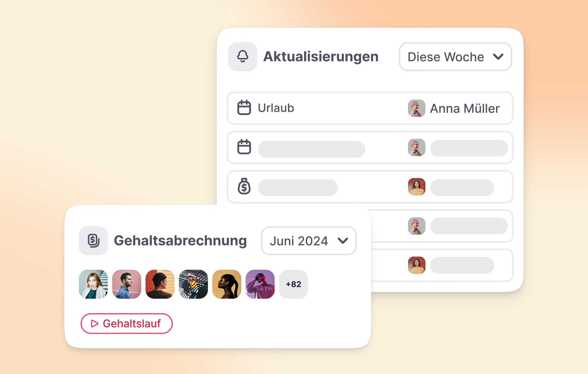Open the Diese Woche dropdown
Viewport: 588px width, 374px height.
pyautogui.click(x=455, y=57)
